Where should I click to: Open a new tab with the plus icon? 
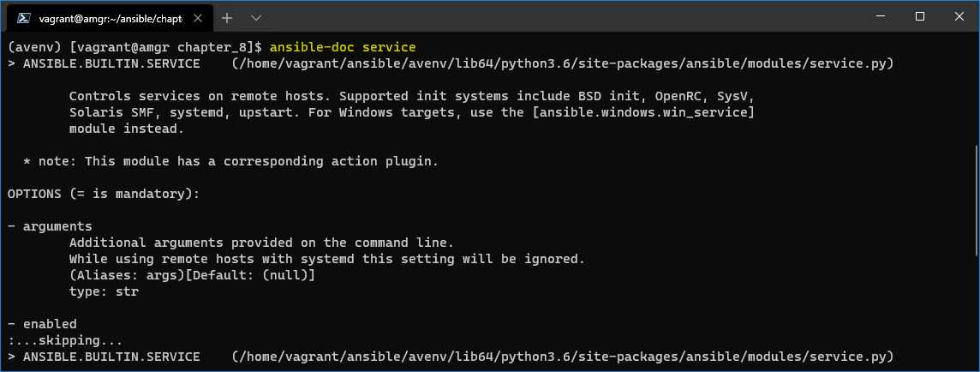227,18
